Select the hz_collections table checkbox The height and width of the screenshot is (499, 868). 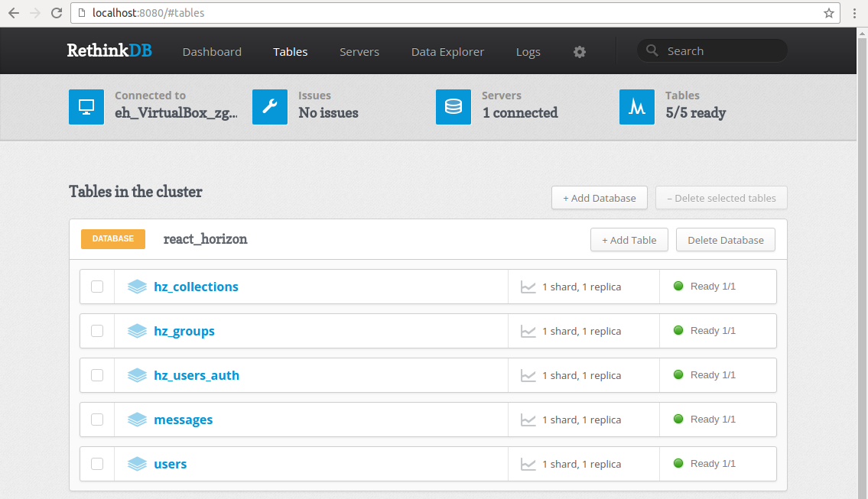(97, 287)
